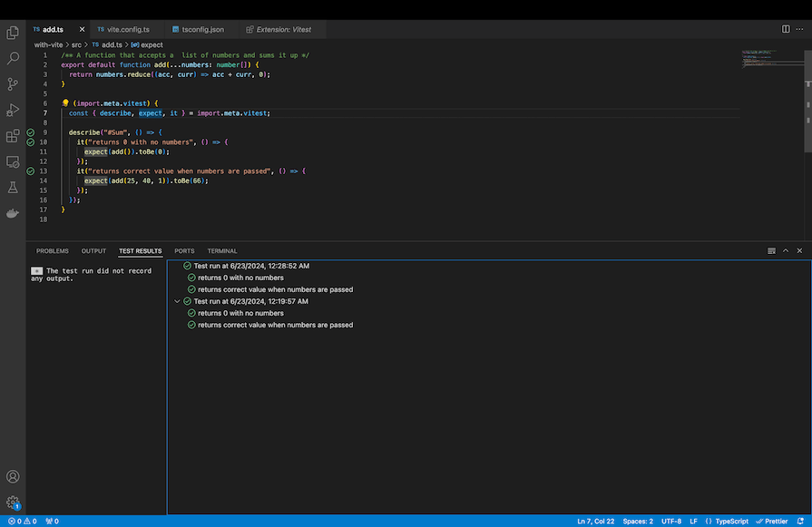
Task: Click Spaces: 2 indentation setting
Action: 637,522
